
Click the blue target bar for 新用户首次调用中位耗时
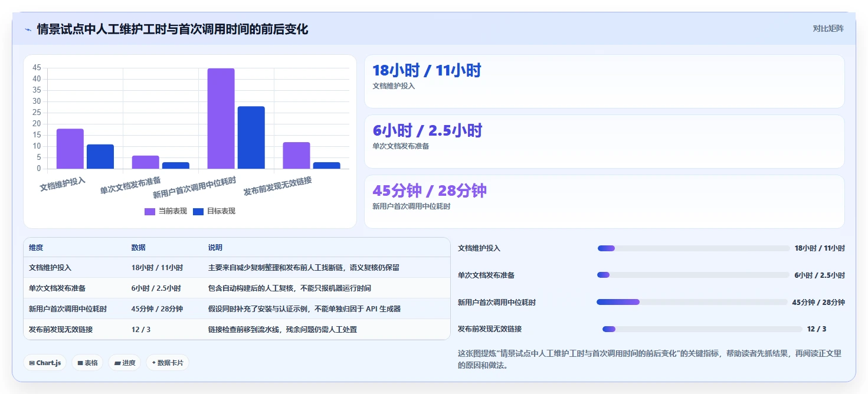251,137
